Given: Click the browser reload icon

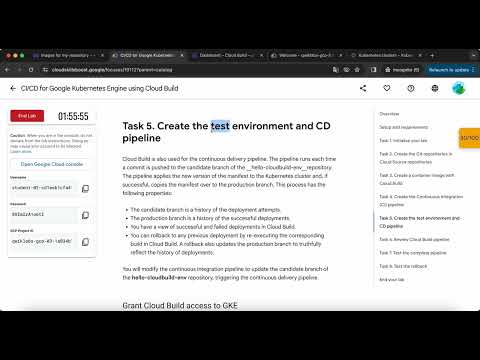Looking at the screenshot, I should (31, 70).
